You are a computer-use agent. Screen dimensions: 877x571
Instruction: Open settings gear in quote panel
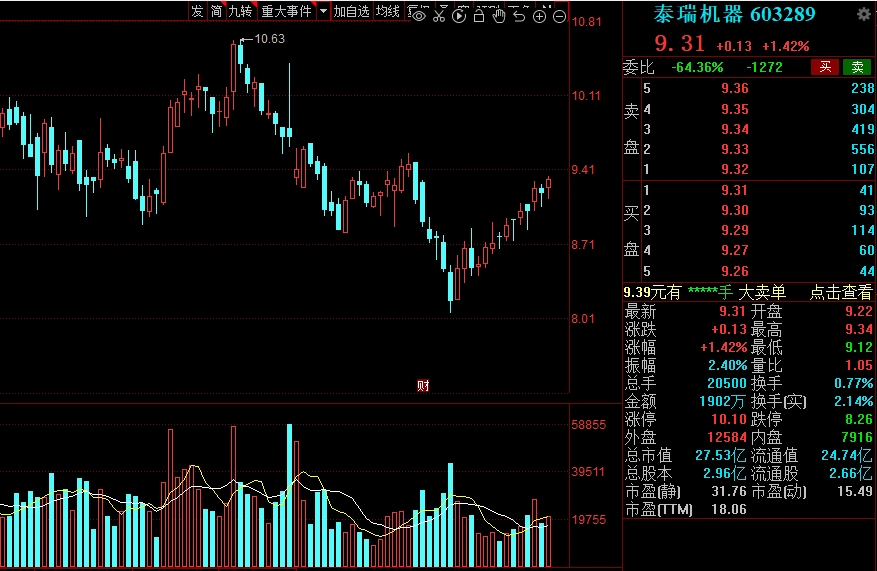point(864,14)
